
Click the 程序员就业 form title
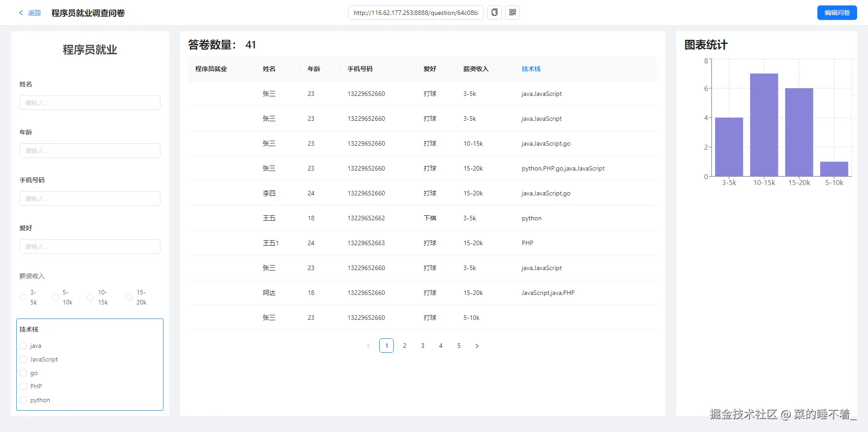pos(90,50)
